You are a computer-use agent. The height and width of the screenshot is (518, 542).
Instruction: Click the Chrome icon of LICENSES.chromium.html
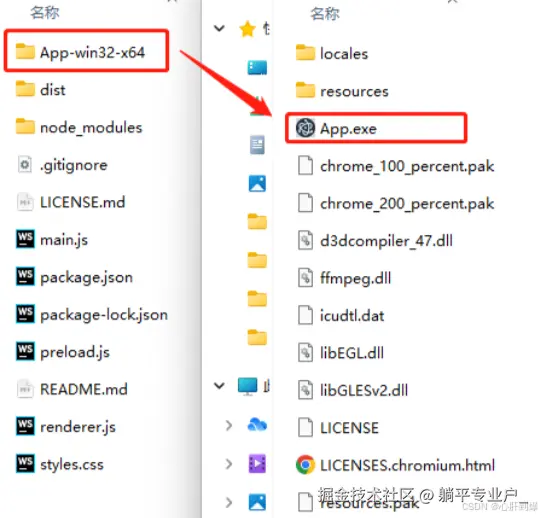point(305,464)
